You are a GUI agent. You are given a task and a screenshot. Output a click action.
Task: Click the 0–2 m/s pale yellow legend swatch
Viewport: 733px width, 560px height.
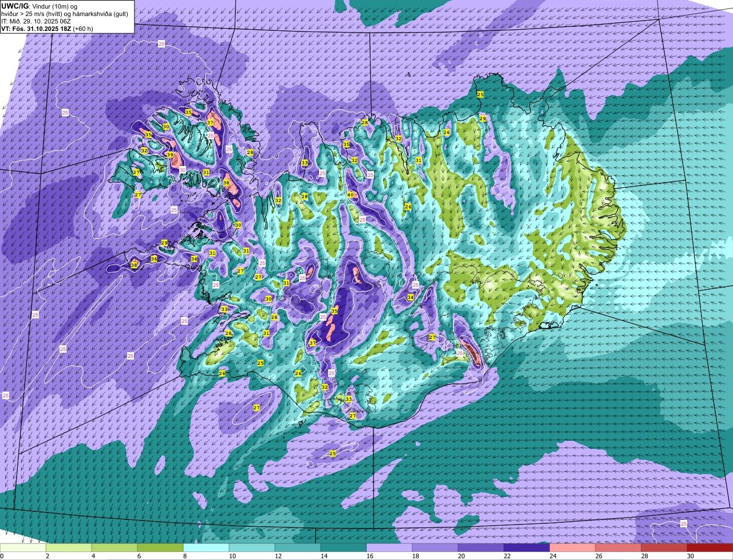(23, 547)
